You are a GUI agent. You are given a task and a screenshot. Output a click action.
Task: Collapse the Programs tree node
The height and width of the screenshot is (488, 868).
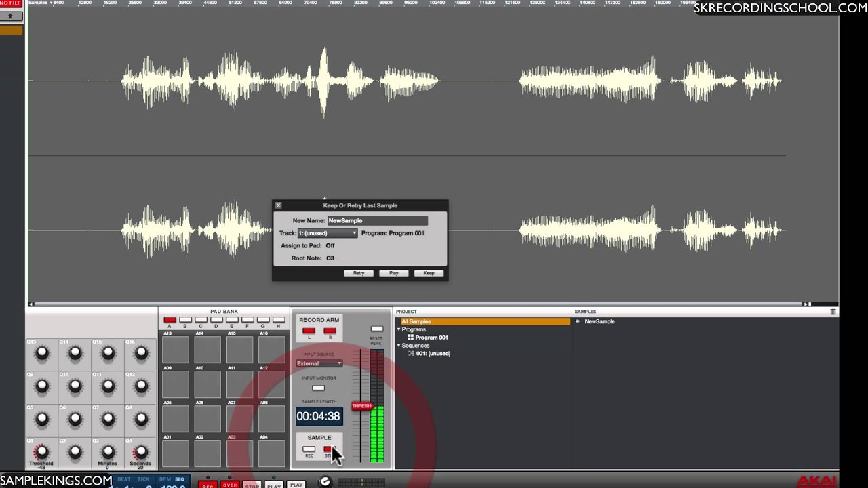coord(399,329)
